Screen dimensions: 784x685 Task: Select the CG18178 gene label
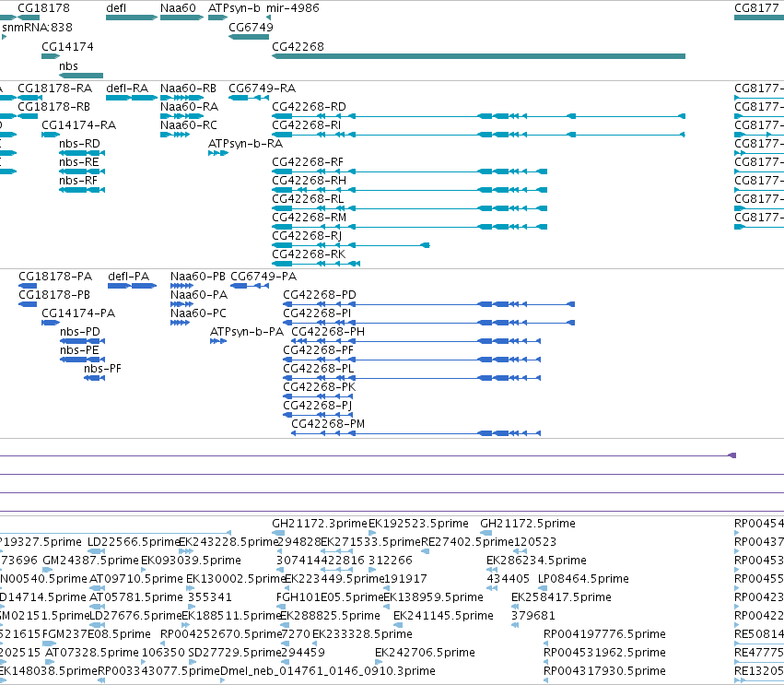(43, 8)
